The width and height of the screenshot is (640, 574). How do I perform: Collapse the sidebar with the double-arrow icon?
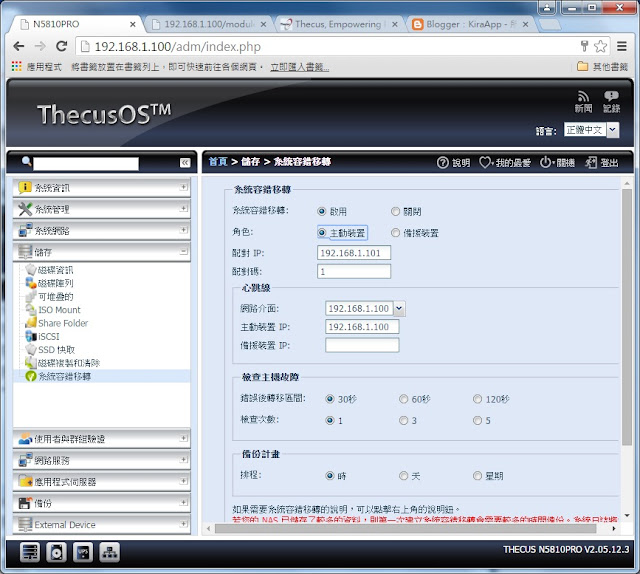[x=185, y=163]
